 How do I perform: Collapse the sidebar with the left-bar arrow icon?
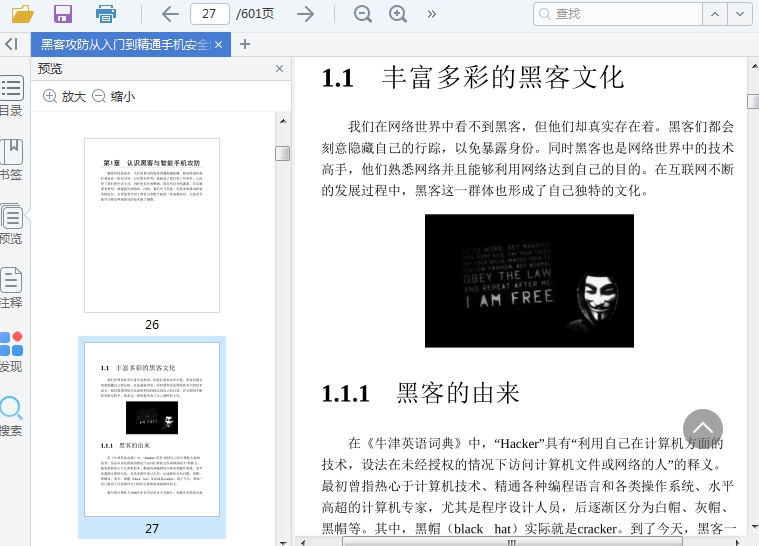(x=12, y=44)
